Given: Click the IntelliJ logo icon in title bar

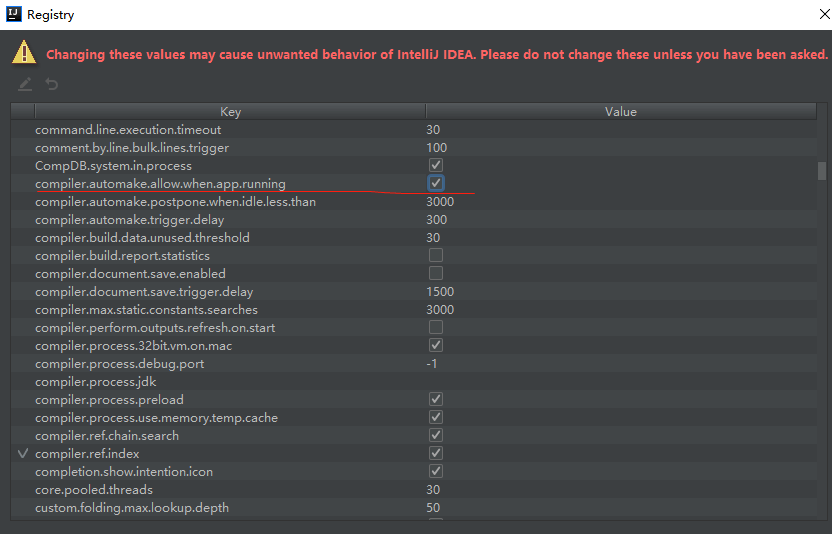Looking at the screenshot, I should click(x=14, y=15).
